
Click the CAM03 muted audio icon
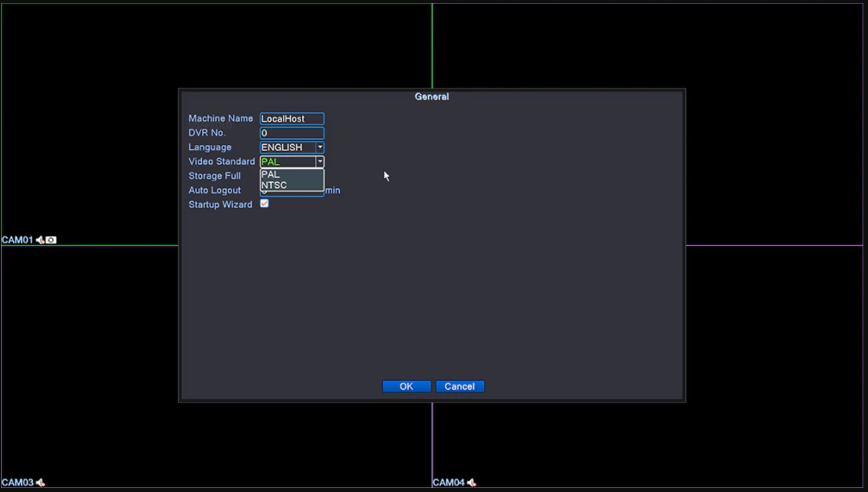[40, 483]
